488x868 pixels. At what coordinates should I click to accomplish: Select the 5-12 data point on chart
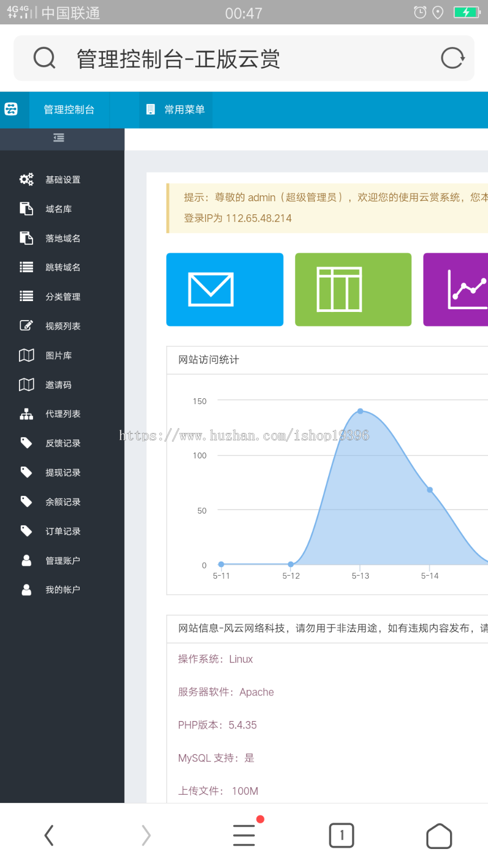[x=291, y=564]
